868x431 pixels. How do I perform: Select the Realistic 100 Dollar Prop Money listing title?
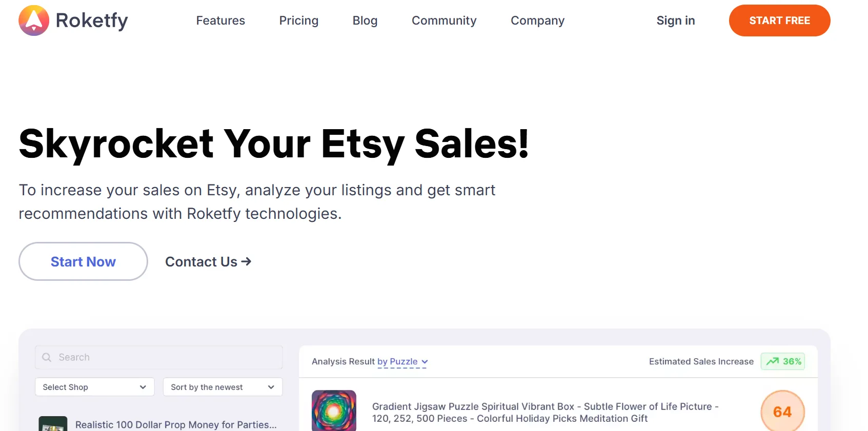pyautogui.click(x=176, y=424)
